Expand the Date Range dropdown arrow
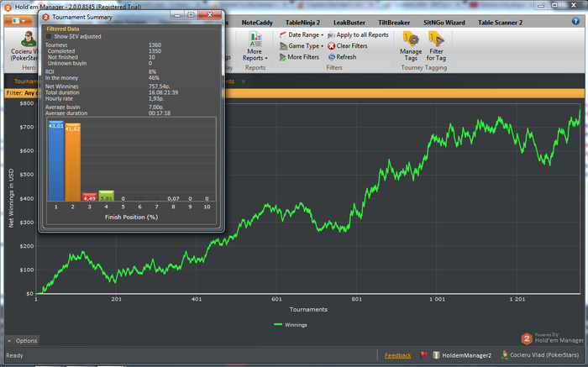The height and width of the screenshot is (367, 588). pyautogui.click(x=322, y=35)
